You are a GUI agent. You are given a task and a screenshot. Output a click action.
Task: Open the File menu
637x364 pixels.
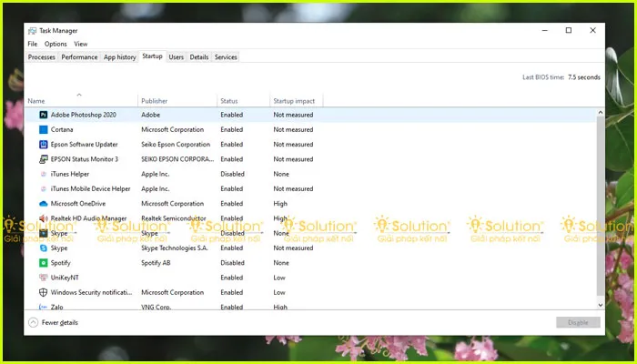[33, 44]
